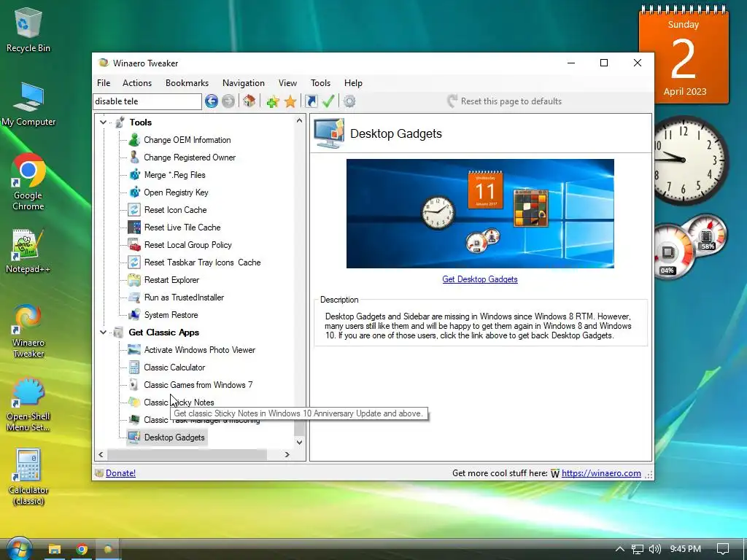Click the calendar desktop gadget
This screenshot has height=560, width=747.
coord(684,54)
